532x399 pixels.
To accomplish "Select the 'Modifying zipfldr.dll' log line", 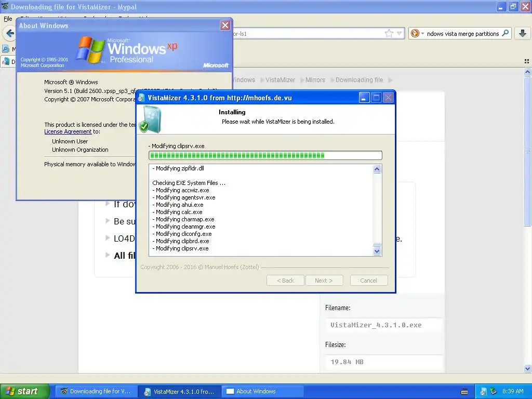I will pos(178,168).
